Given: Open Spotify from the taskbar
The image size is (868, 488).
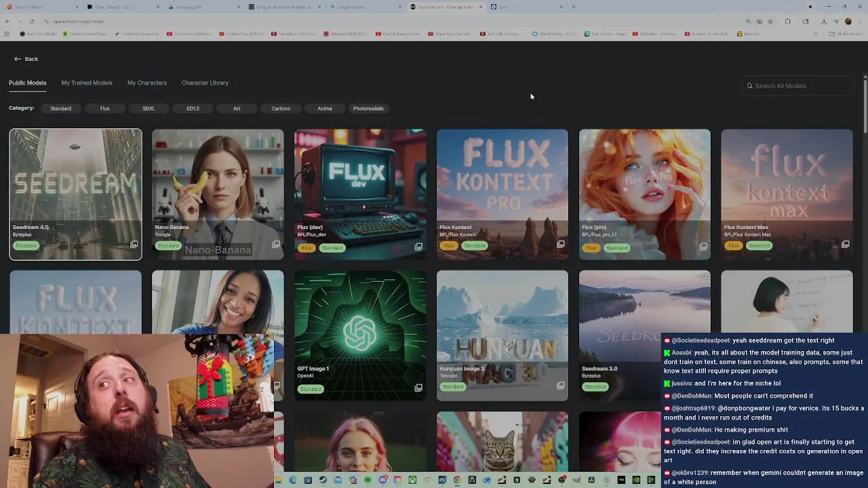Looking at the screenshot, I should point(368,480).
